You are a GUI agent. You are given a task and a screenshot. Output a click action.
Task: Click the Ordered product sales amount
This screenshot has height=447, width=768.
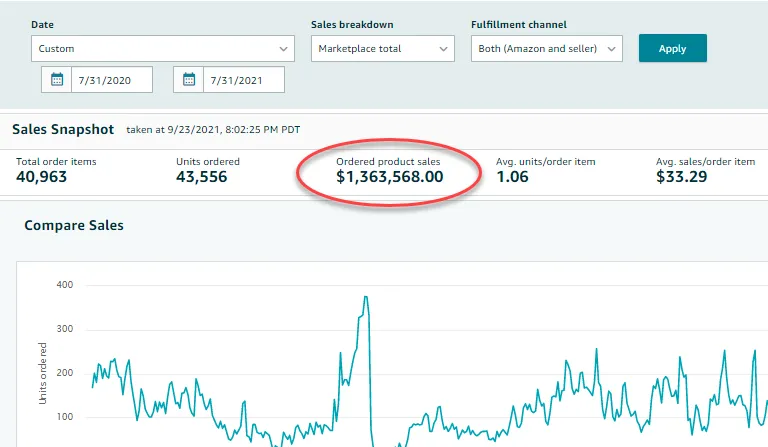tap(389, 177)
